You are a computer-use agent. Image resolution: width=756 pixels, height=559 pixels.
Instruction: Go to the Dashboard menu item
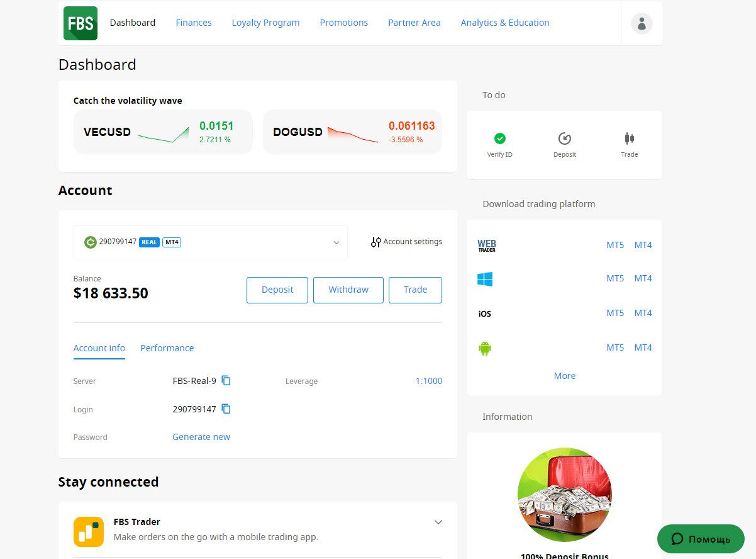(x=133, y=23)
